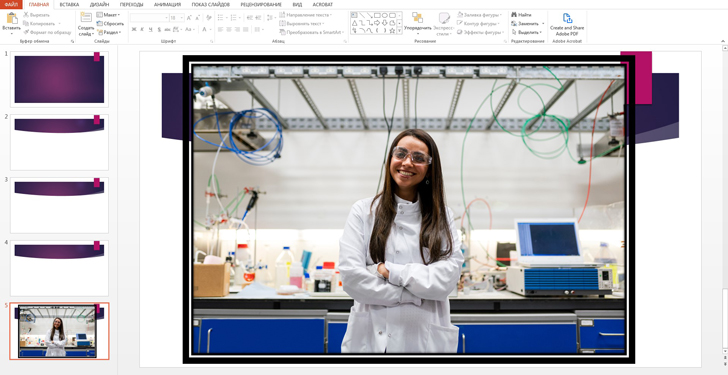Viewport: 728px width, 375px height.
Task: Open the font size combo box
Action: pos(176,18)
